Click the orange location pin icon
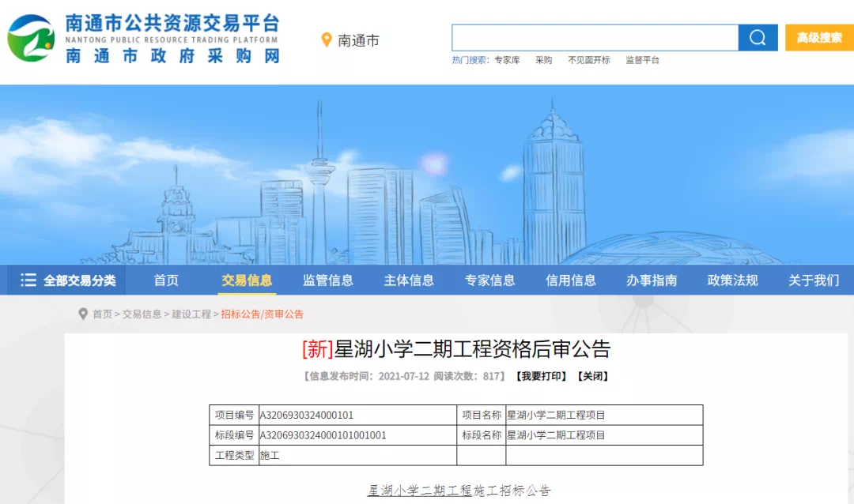This screenshot has height=504, width=854. (x=327, y=39)
